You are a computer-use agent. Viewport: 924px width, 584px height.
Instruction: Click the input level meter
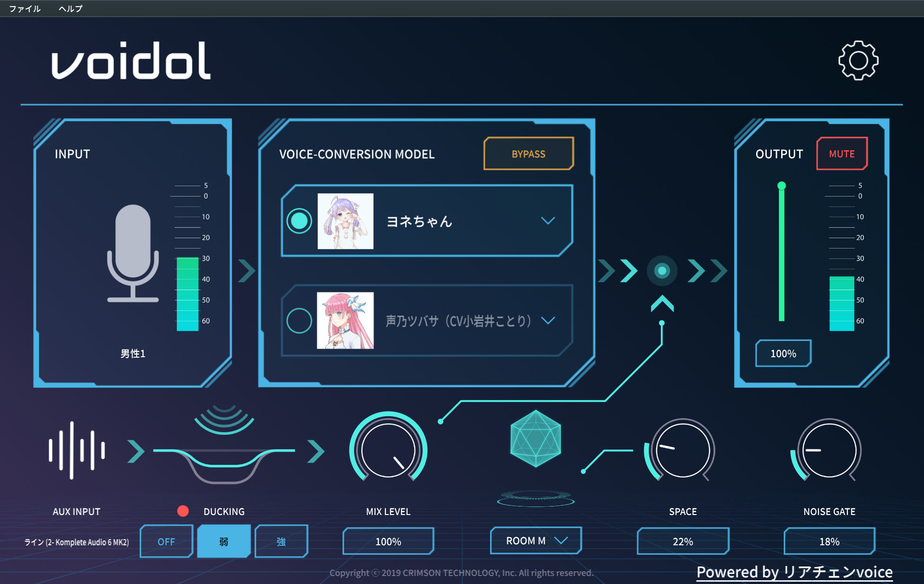tap(187, 258)
